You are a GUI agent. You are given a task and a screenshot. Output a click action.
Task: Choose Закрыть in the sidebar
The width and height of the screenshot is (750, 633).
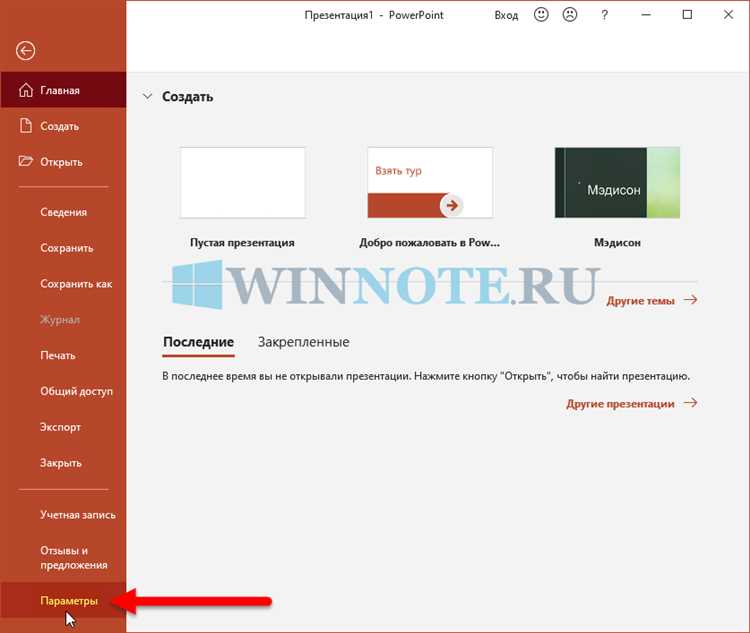point(61,463)
